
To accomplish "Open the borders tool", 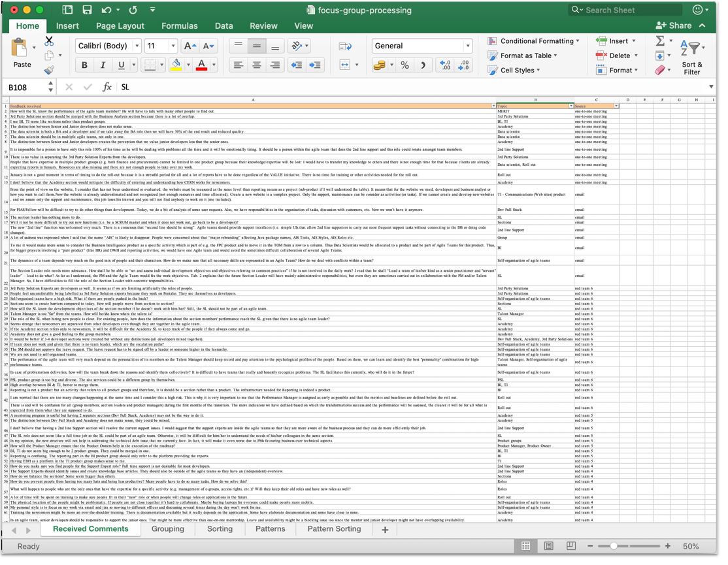I will click(150, 65).
